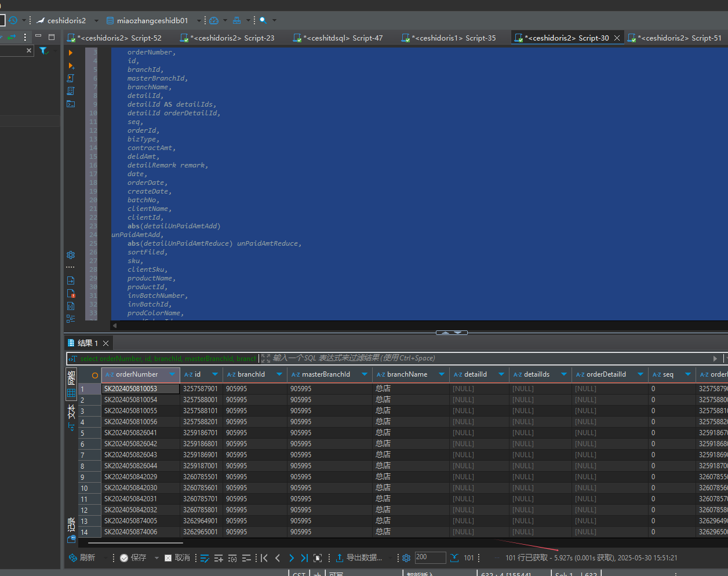The image size is (728, 576).
Task: Open branchId column filter dropdown
Action: click(x=279, y=374)
